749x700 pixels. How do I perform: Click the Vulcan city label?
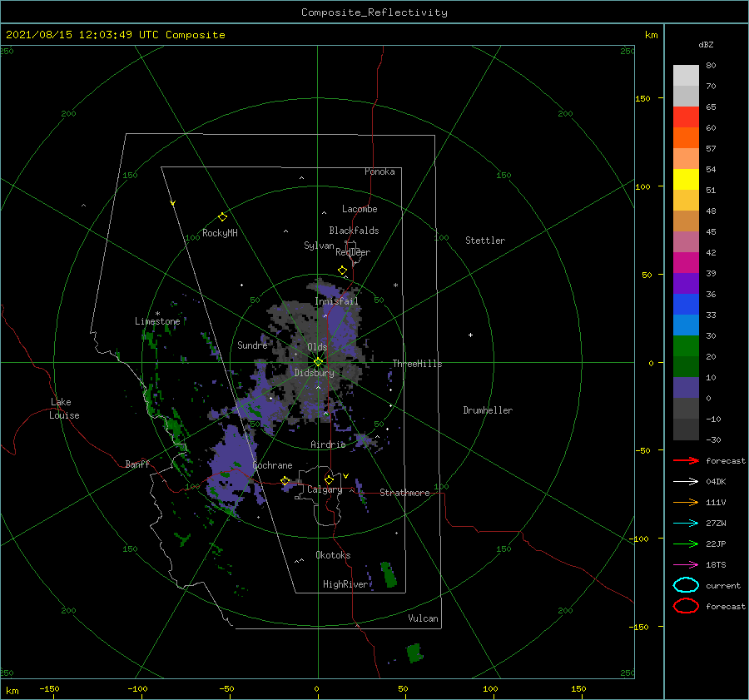[x=423, y=618]
